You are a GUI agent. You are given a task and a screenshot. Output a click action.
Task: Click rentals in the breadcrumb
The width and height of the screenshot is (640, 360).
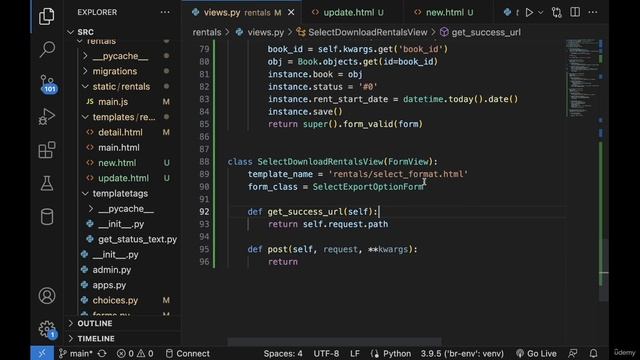207,32
